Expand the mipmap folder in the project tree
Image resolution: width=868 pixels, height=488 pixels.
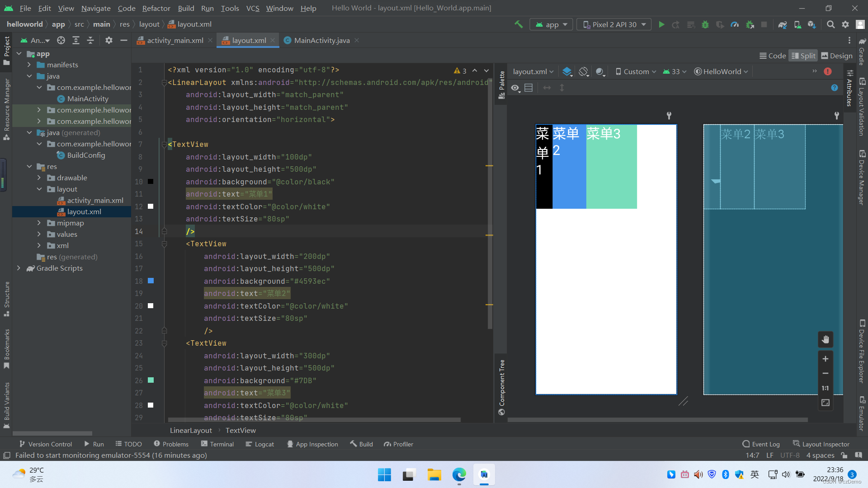[x=39, y=223]
